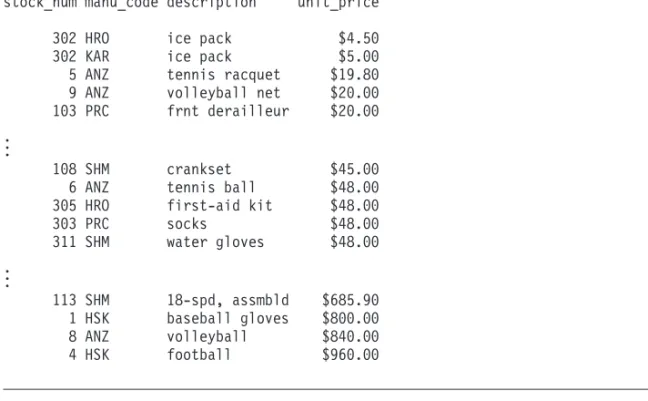The height and width of the screenshot is (401, 648).
Task: Select the 'volleyball net' row description
Action: (224, 93)
